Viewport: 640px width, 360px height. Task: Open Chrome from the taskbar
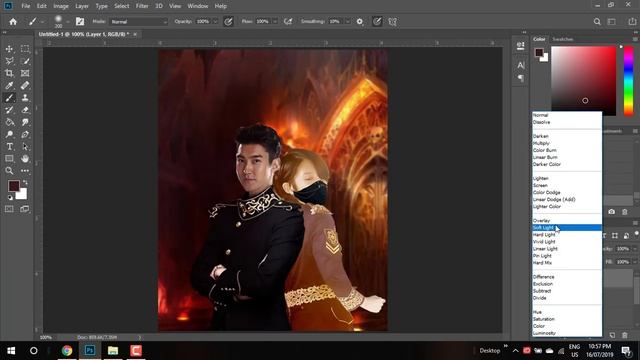point(67,351)
